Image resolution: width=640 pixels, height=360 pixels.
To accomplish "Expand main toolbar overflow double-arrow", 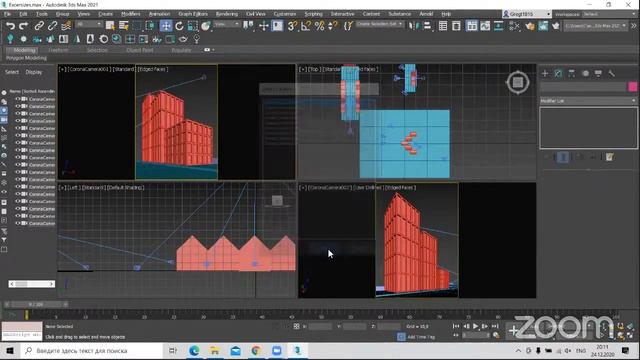I will (633, 26).
